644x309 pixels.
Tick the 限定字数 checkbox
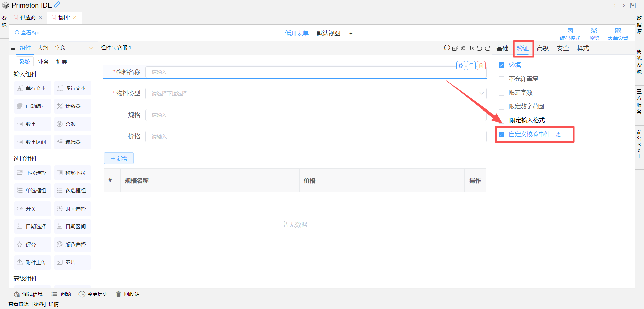(502, 93)
